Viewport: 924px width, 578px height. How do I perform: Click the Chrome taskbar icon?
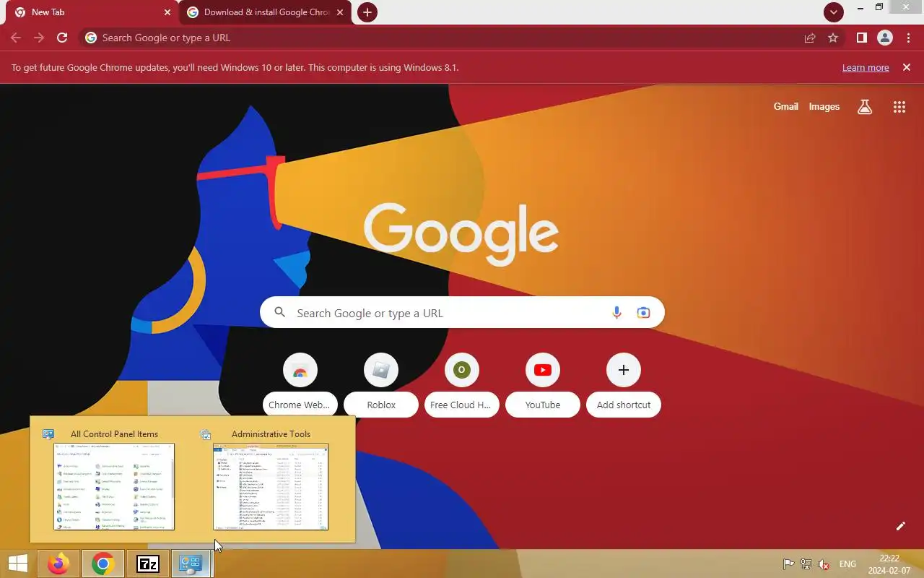point(103,564)
